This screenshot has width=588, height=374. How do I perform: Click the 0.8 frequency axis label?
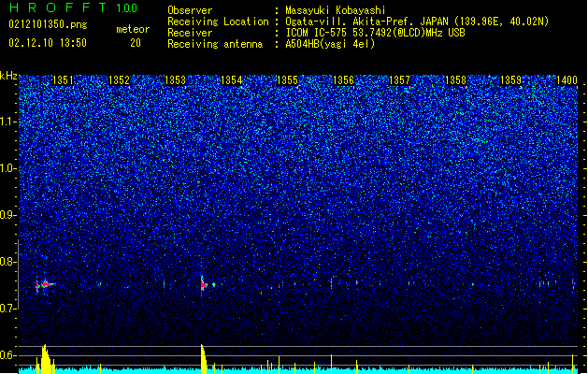8,262
